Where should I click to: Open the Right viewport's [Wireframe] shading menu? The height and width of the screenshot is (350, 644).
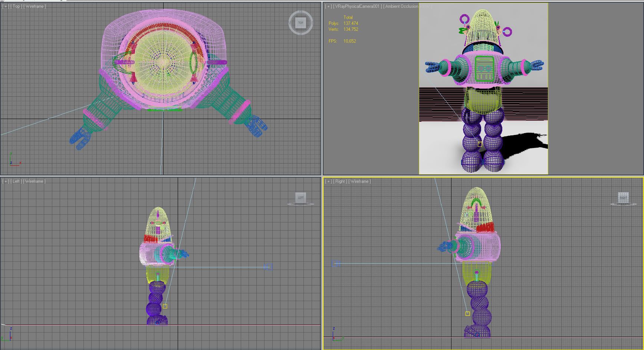[x=359, y=181]
